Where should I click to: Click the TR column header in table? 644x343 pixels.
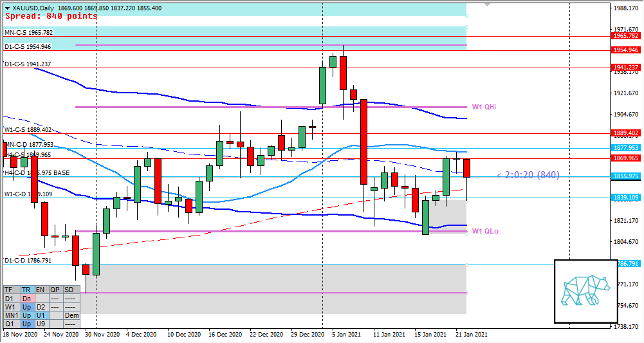point(26,290)
